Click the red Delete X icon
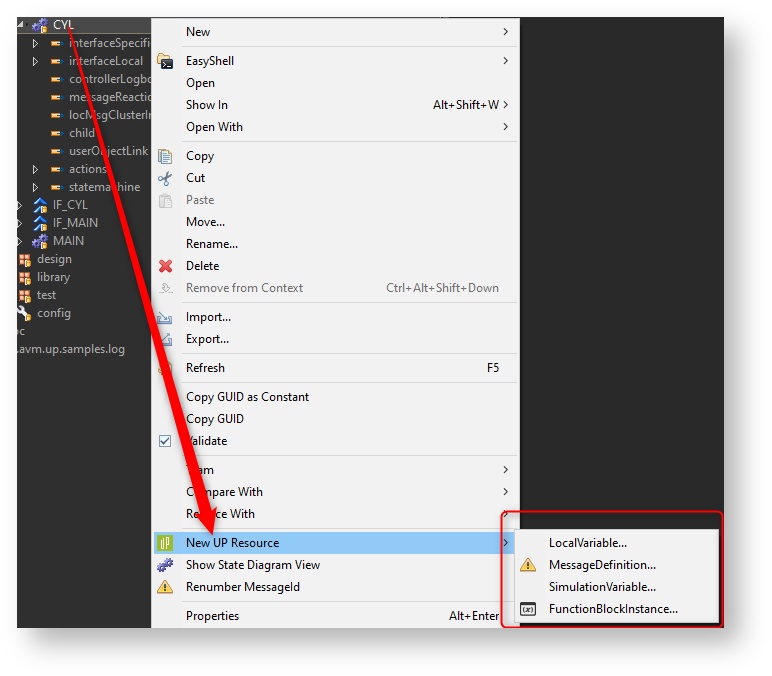The width and height of the screenshot is (772, 676). [x=165, y=266]
